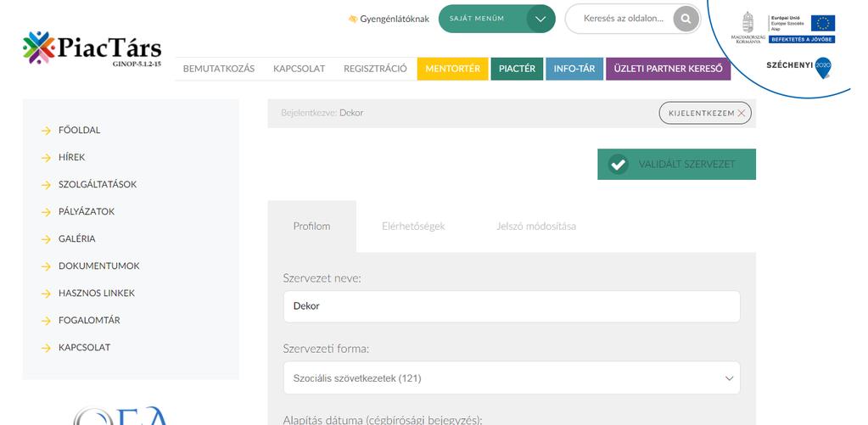
Task: Click the Gyengénlátóknak link
Action: (x=389, y=19)
